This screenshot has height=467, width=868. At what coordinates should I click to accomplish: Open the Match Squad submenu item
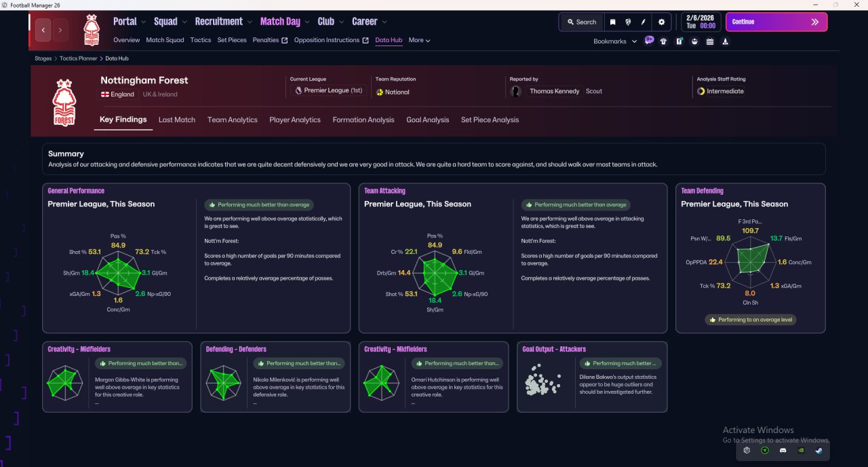[x=165, y=40]
